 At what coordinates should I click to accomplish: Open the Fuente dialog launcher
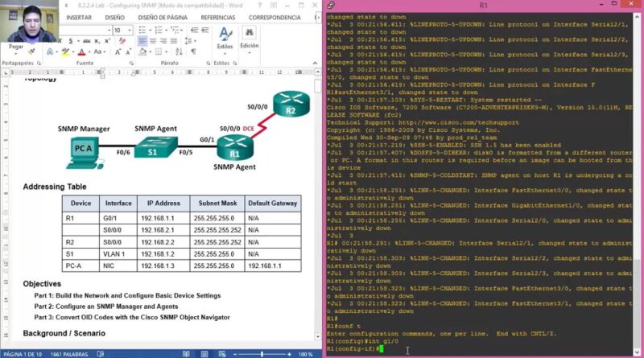pyautogui.click(x=131, y=64)
